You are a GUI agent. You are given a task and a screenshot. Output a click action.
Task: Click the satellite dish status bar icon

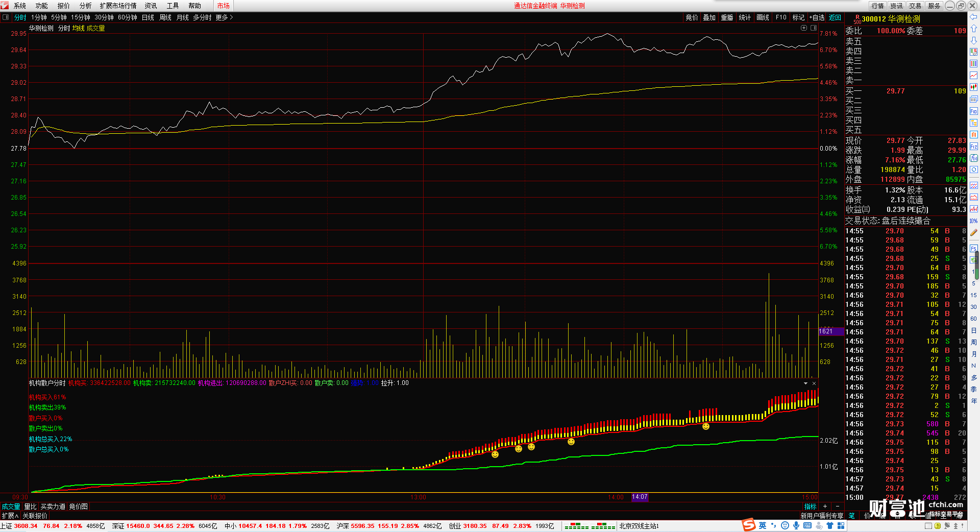tap(947, 526)
